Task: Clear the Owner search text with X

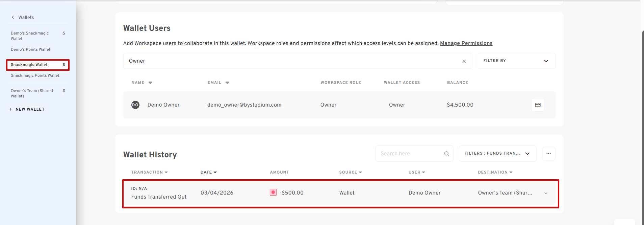Action: click(464, 61)
